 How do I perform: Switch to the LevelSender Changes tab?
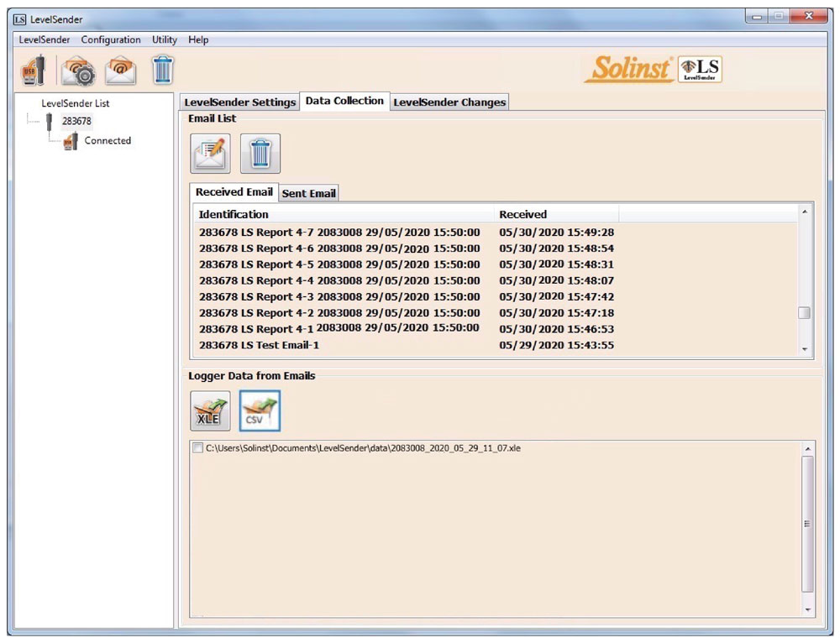coord(449,101)
